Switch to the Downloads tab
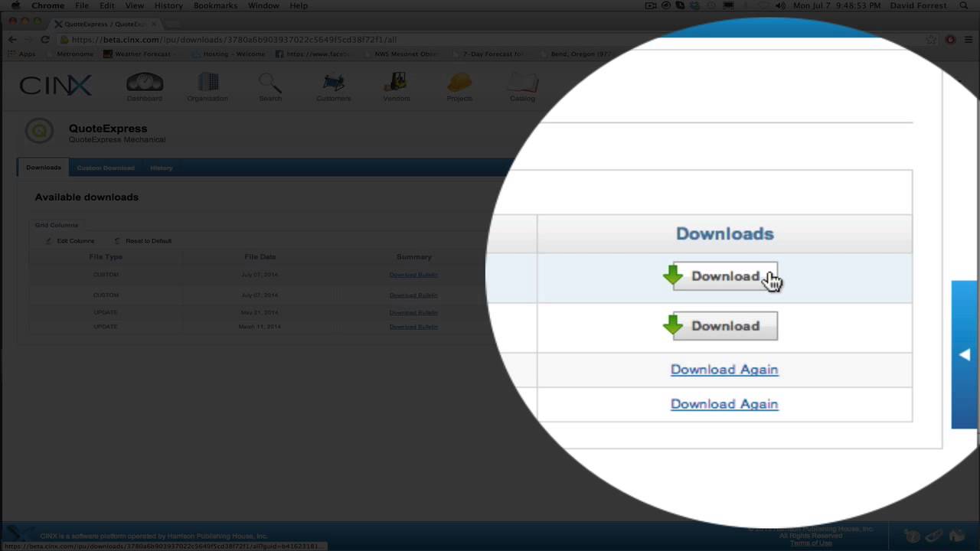This screenshot has height=551, width=980. [44, 168]
